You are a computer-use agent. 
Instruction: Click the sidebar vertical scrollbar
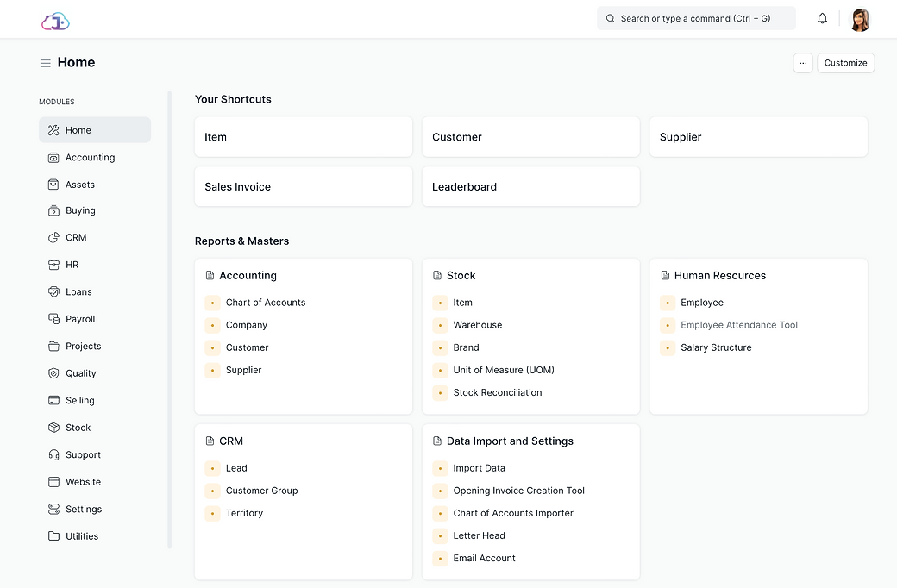pyautogui.click(x=170, y=319)
